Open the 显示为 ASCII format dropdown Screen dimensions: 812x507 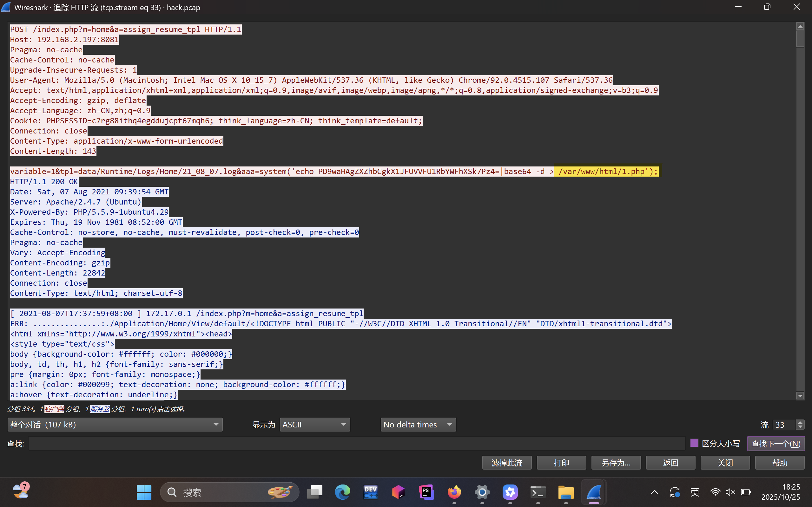click(x=315, y=425)
